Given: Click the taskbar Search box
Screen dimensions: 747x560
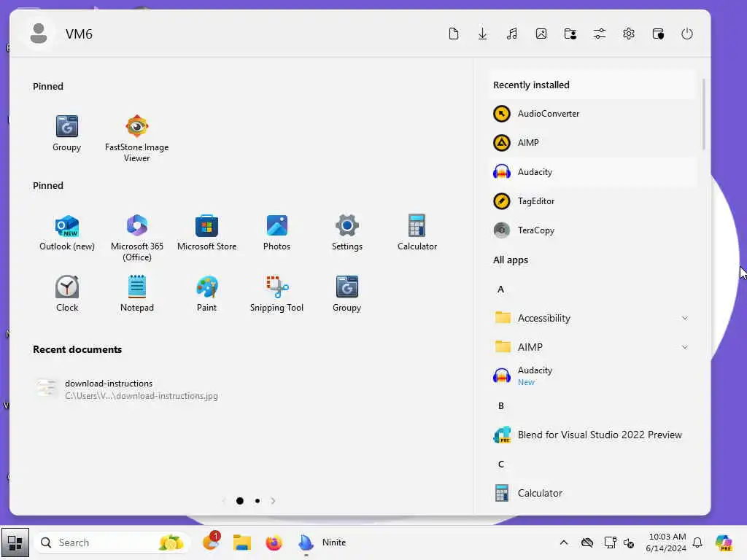Looking at the screenshot, I should pyautogui.click(x=112, y=542).
